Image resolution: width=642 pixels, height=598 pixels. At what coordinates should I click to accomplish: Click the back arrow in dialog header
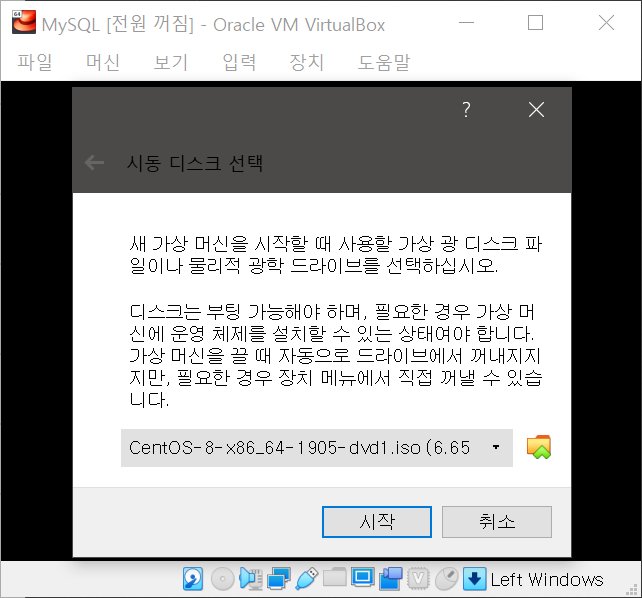click(94, 163)
